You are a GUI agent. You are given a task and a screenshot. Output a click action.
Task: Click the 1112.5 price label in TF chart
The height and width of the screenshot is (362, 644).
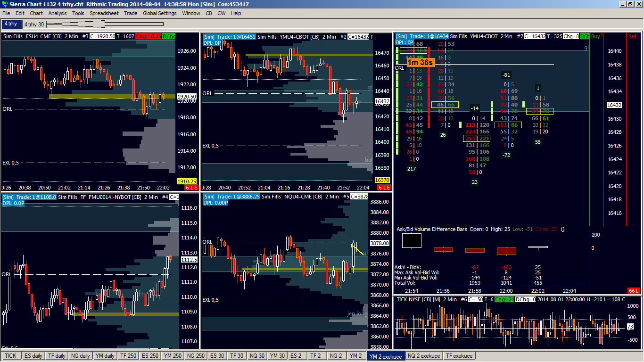(x=189, y=260)
